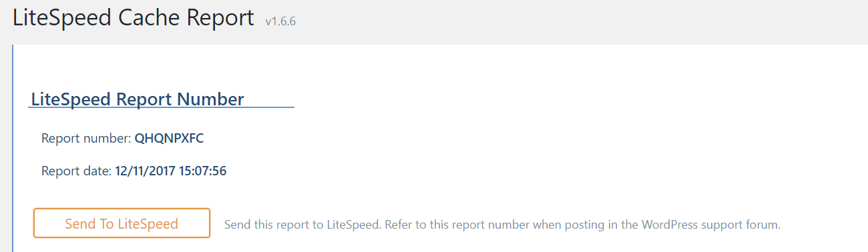The image size is (868, 252).
Task: Click the word "LiteSpeed" in the section heading
Action: 71,99
